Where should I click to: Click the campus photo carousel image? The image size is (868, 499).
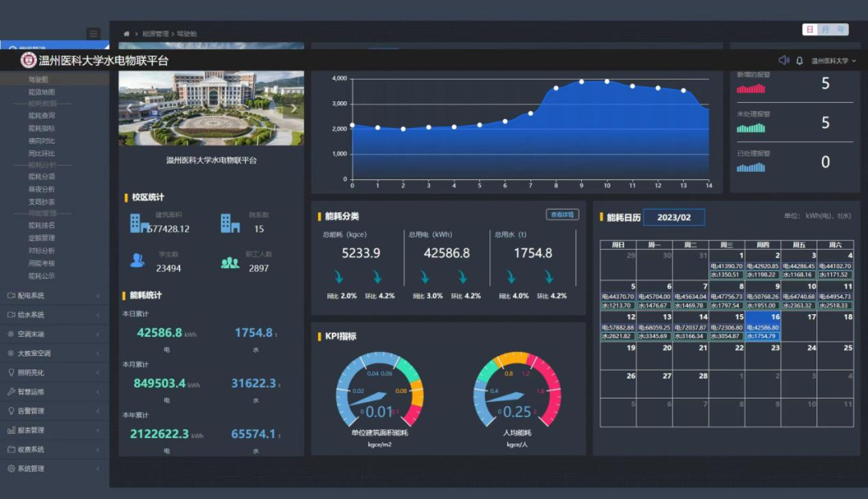[211, 108]
